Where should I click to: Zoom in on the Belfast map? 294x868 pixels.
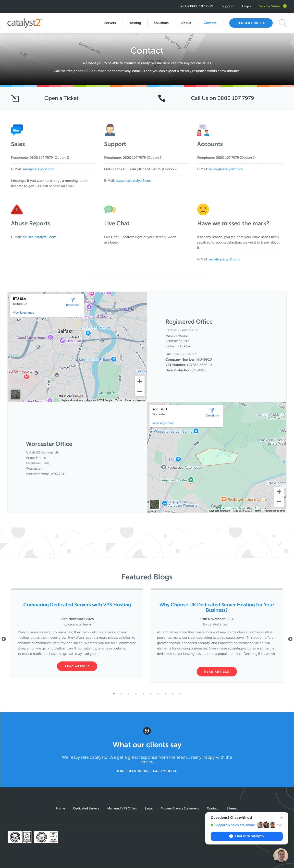[140, 381]
